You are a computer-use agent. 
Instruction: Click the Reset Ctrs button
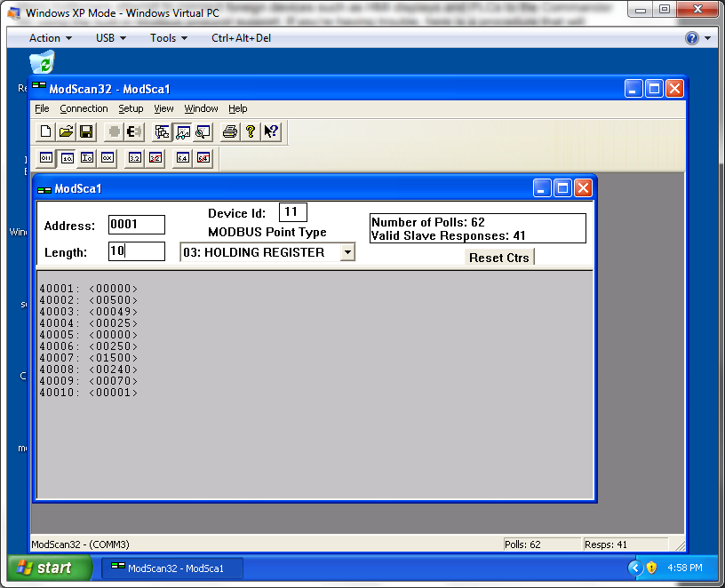click(499, 258)
